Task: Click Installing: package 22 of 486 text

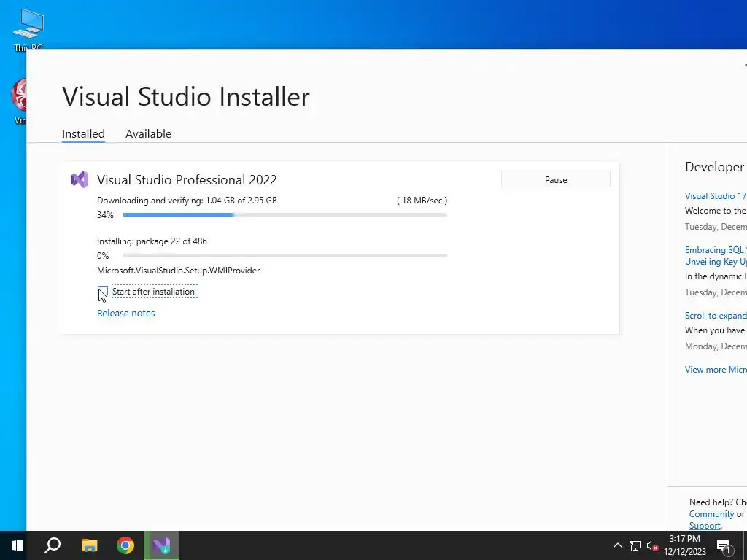Action: [152, 241]
